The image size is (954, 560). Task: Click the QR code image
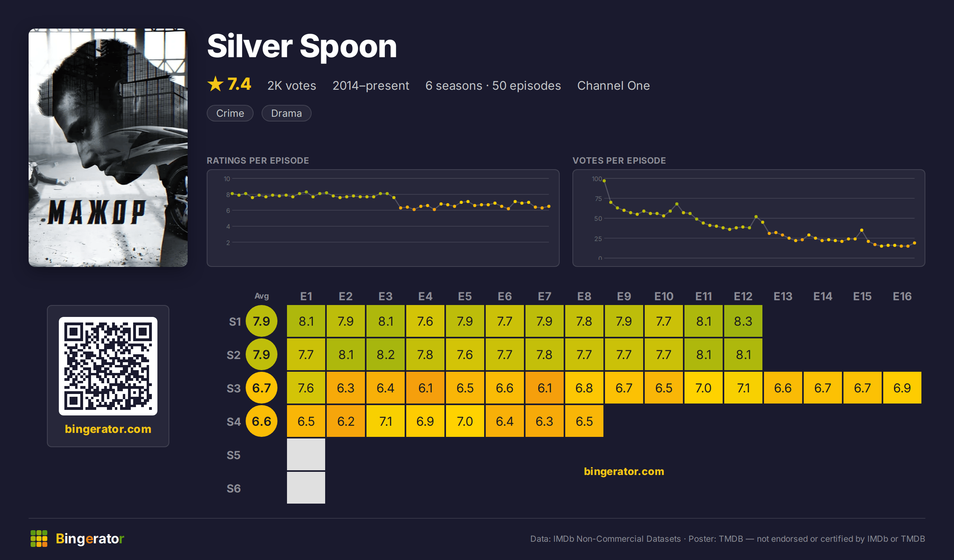click(x=108, y=366)
